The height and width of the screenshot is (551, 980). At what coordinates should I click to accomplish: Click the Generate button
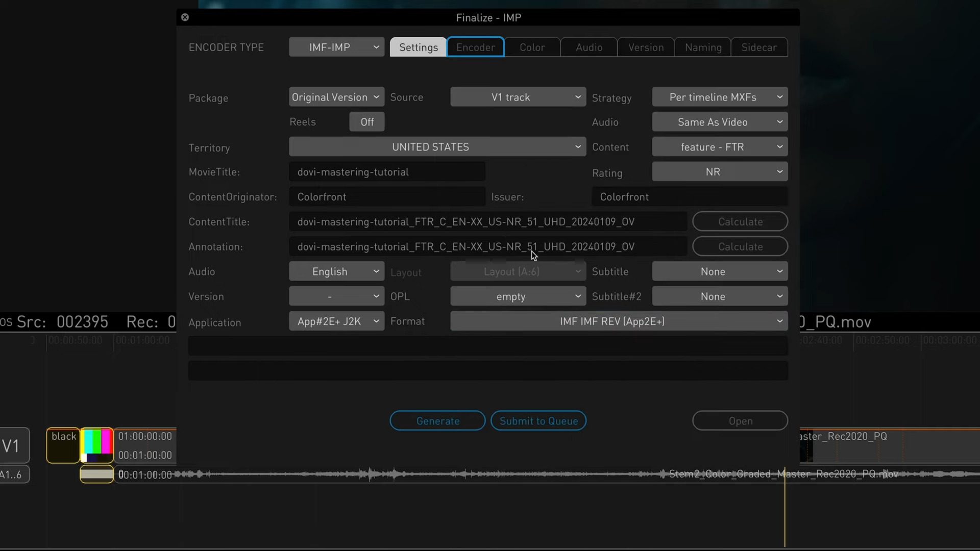437,420
